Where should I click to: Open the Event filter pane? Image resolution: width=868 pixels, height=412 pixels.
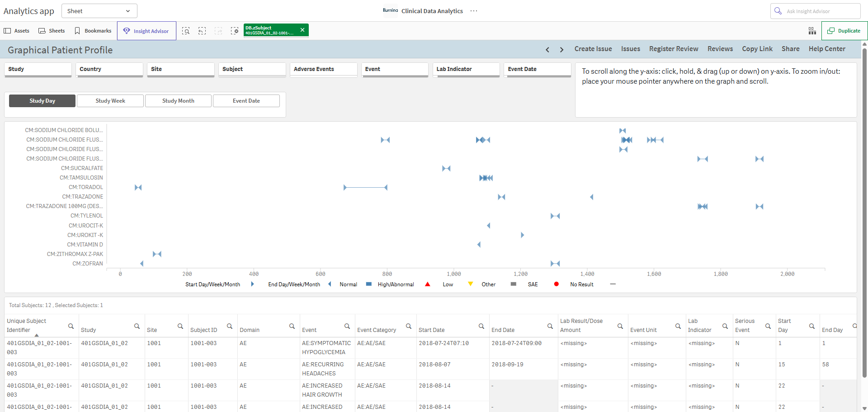pyautogui.click(x=395, y=69)
